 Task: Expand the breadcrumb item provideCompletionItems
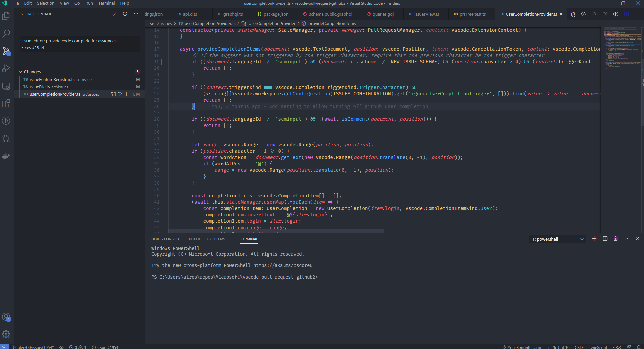332,23
